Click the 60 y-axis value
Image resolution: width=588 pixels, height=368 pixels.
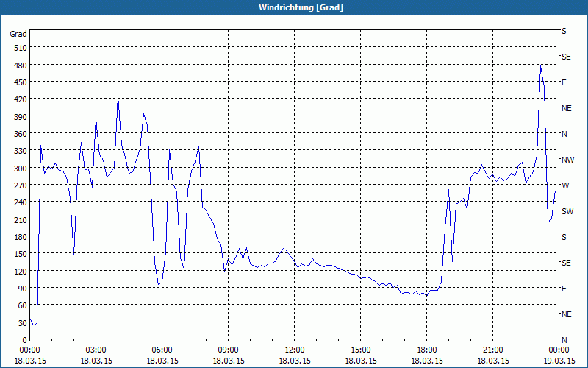pos(23,305)
